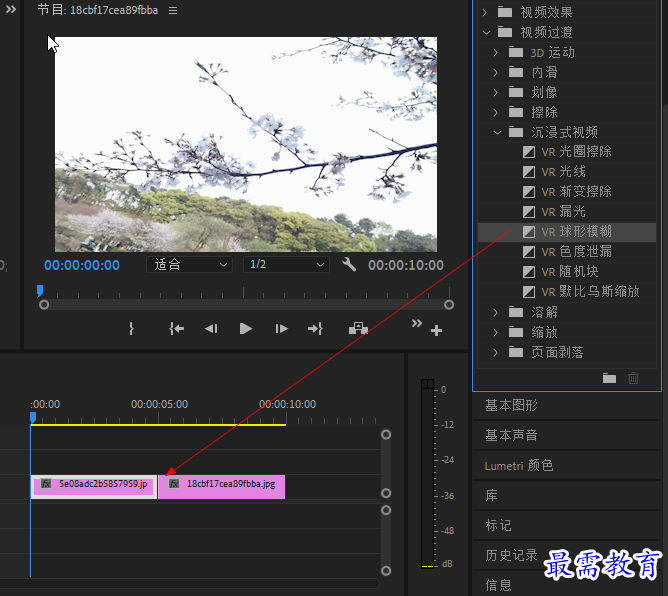
Task: Collapse the 沉浸式视频 folder
Action: tap(497, 132)
